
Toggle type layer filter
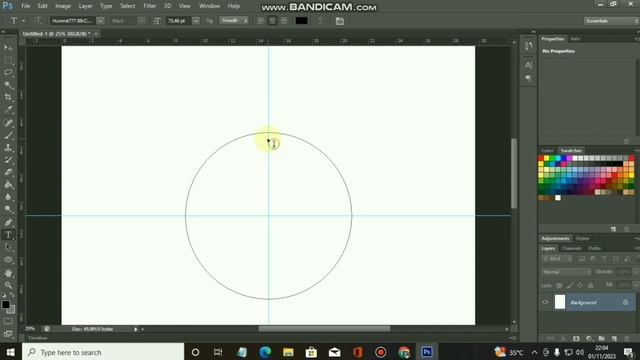[x=604, y=259]
